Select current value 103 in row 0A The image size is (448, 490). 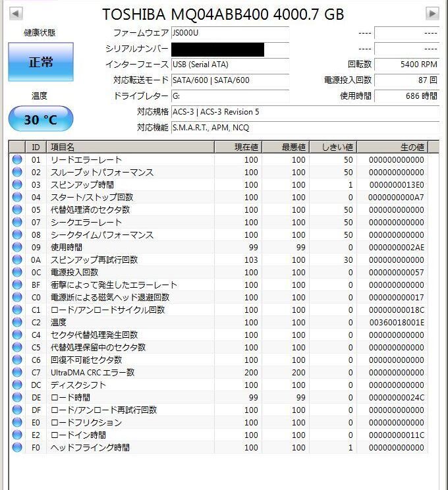click(x=251, y=260)
